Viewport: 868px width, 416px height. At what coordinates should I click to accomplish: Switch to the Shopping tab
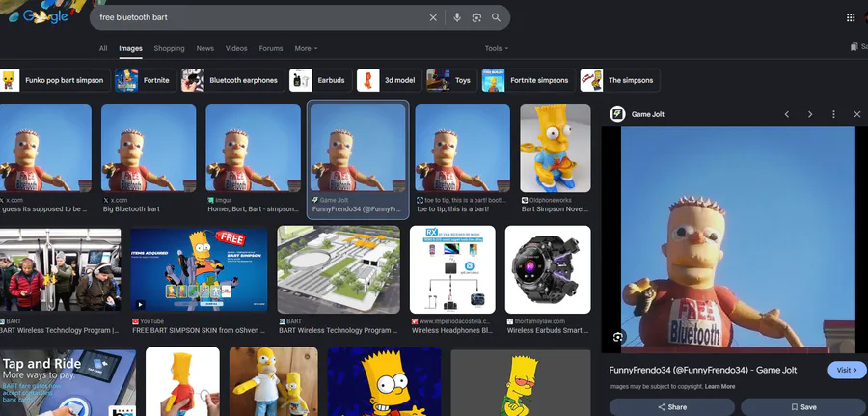point(170,49)
